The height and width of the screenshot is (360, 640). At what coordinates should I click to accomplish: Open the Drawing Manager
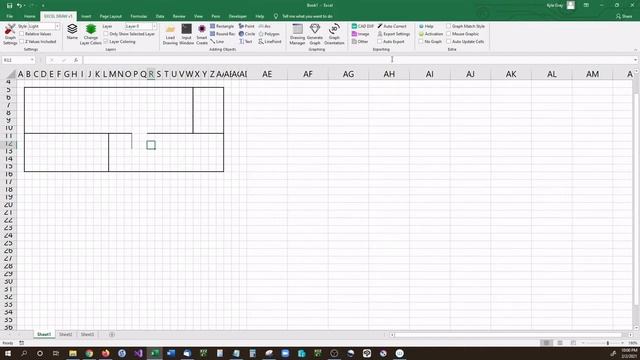[298, 34]
